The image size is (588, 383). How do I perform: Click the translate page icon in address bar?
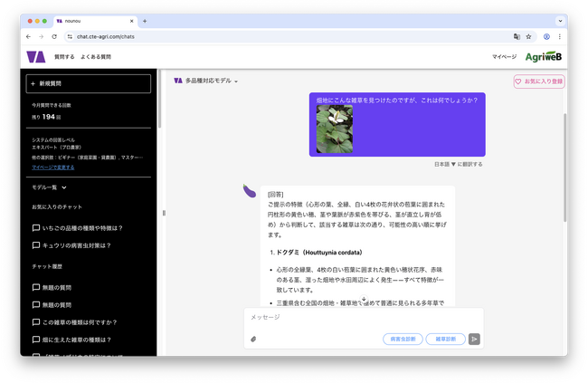coord(516,37)
